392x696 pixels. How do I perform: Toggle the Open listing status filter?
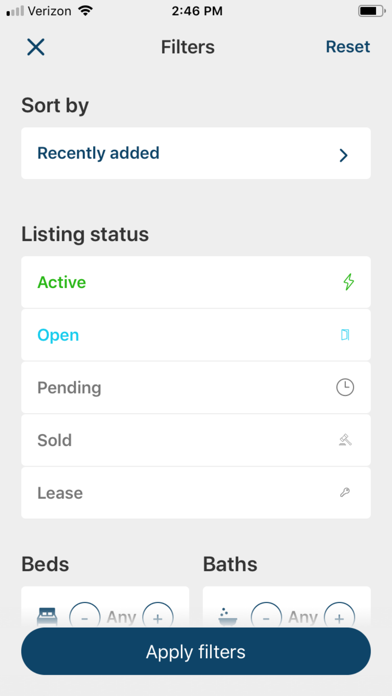(196, 335)
